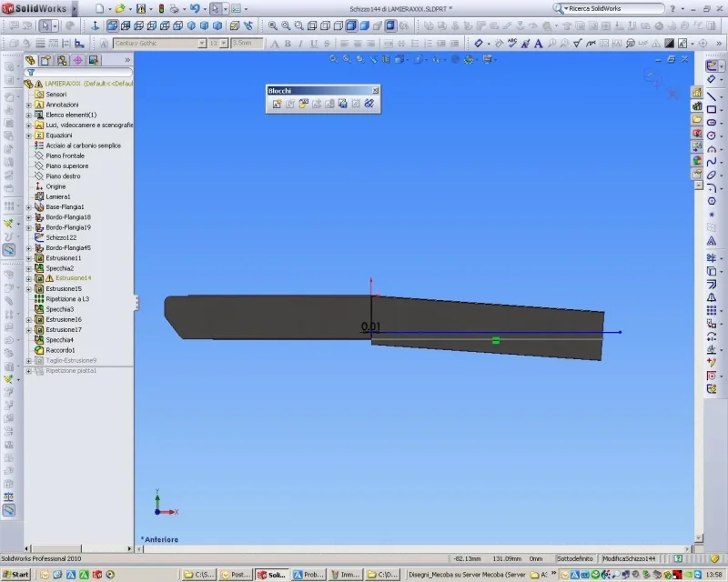Viewport: 728px width, 582px height.
Task: Select the Line sketch tool
Action: pos(712,96)
